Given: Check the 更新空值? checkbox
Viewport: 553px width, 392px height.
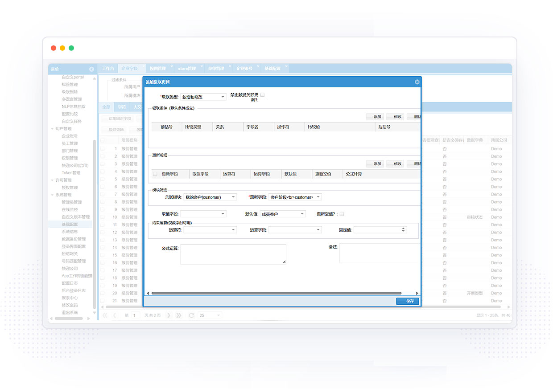Looking at the screenshot, I should point(342,214).
